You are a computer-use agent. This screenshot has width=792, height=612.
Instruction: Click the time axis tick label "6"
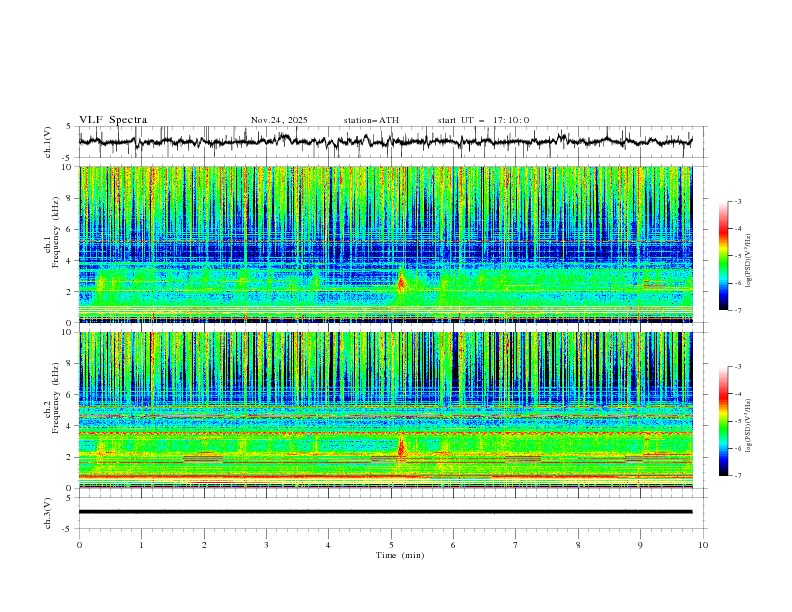tap(453, 545)
